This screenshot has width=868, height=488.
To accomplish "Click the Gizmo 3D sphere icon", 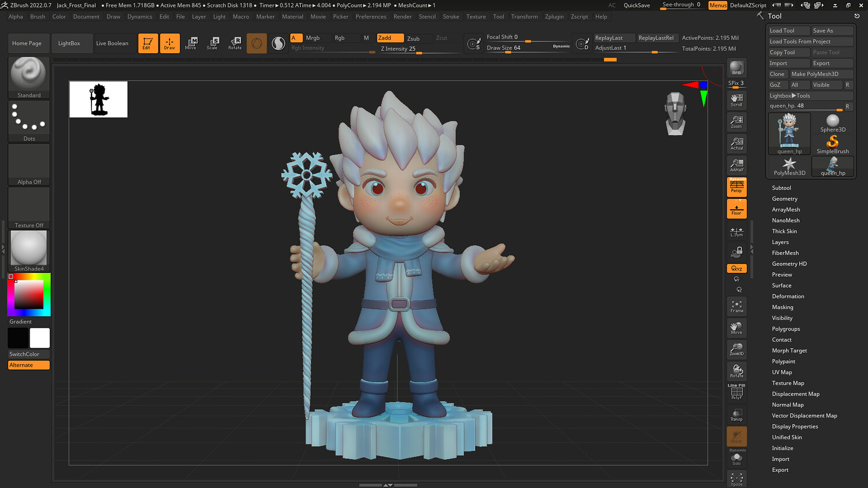I will pos(256,43).
